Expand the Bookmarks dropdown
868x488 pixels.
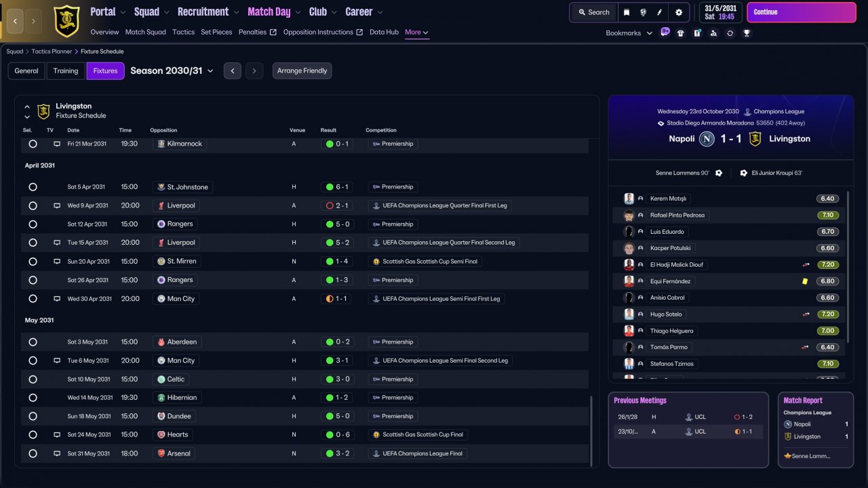629,33
